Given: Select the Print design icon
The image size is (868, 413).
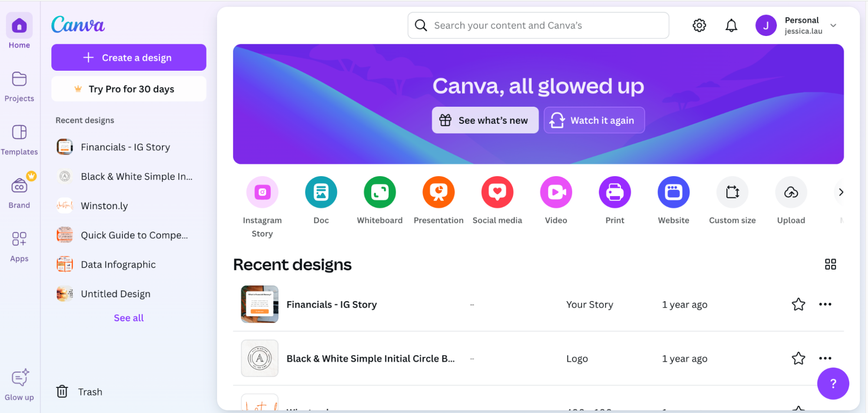Looking at the screenshot, I should point(614,192).
